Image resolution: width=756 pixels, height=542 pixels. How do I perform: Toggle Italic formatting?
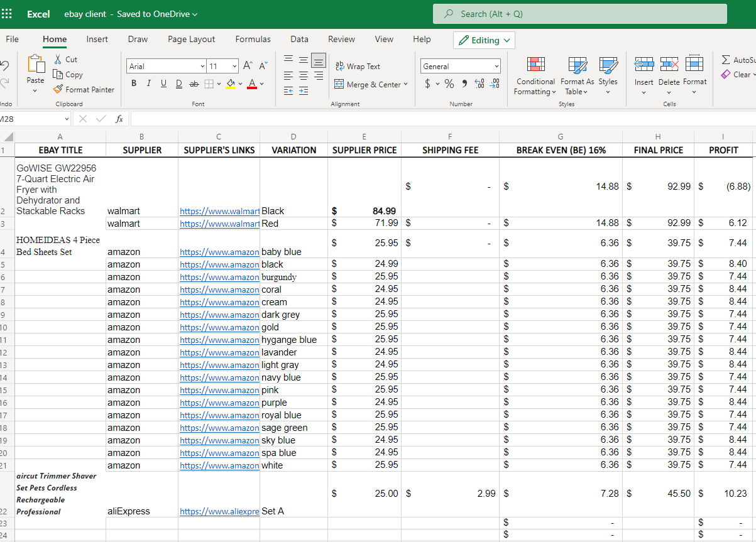(149, 84)
